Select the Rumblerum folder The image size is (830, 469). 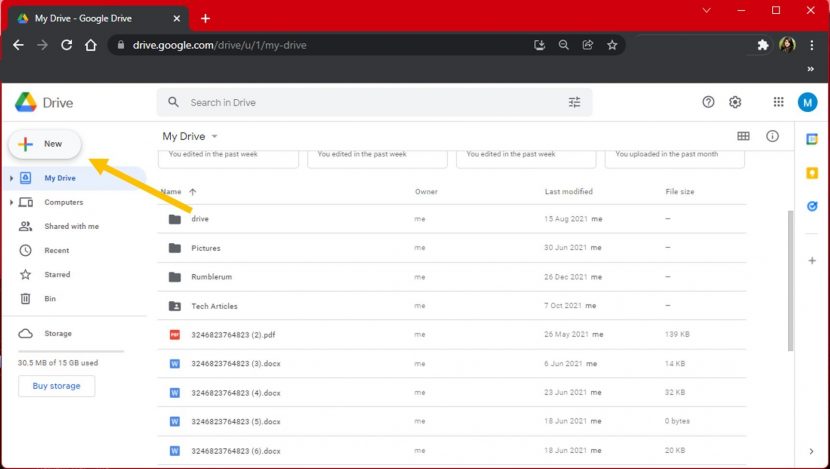pyautogui.click(x=452, y=277)
